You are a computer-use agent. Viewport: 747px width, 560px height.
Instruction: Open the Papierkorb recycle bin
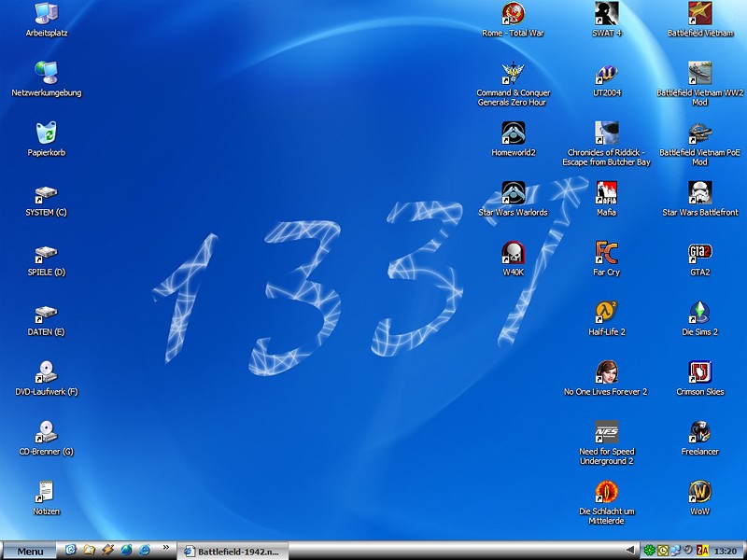pos(46,133)
